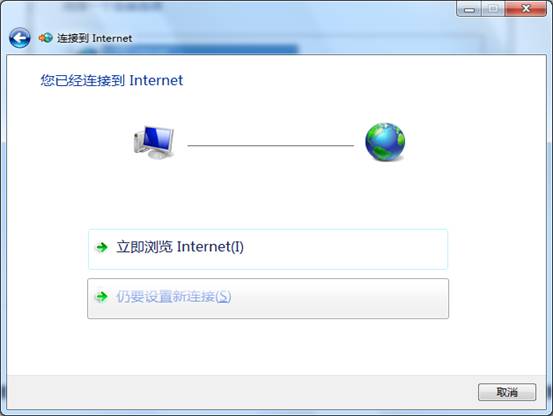
Task: Go back using the blue arrow button
Action: coord(19,38)
